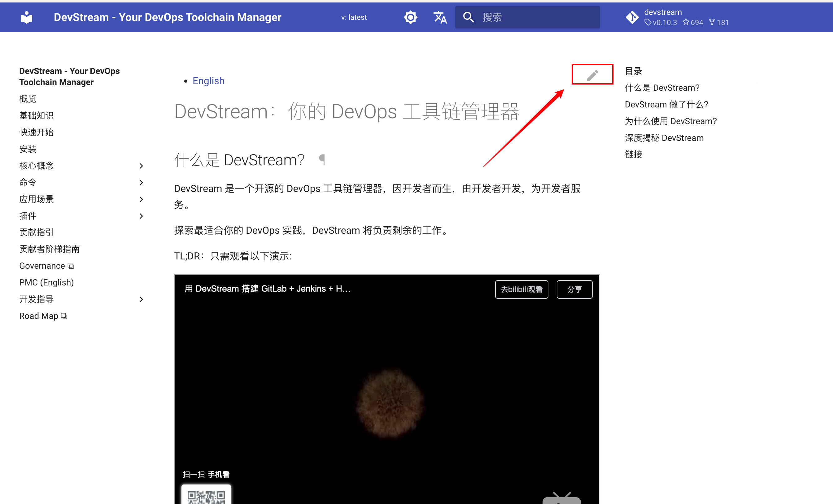
Task: Toggle the light/dark color scheme
Action: tap(410, 17)
